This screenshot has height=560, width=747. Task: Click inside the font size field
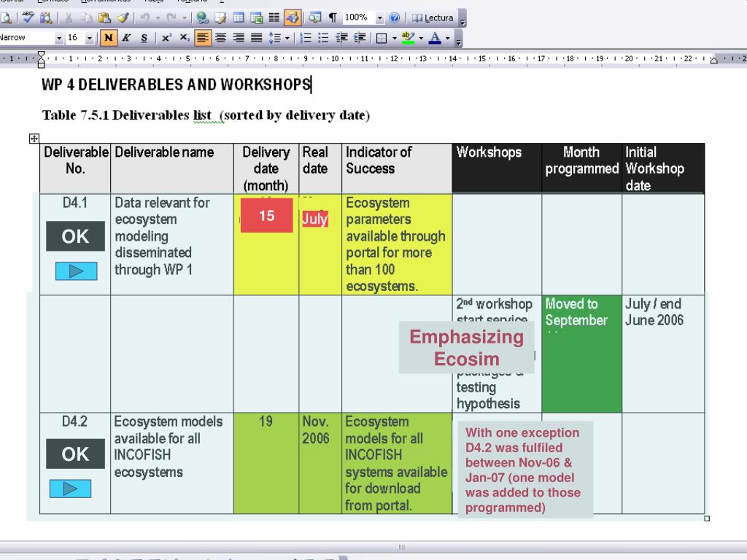point(75,38)
